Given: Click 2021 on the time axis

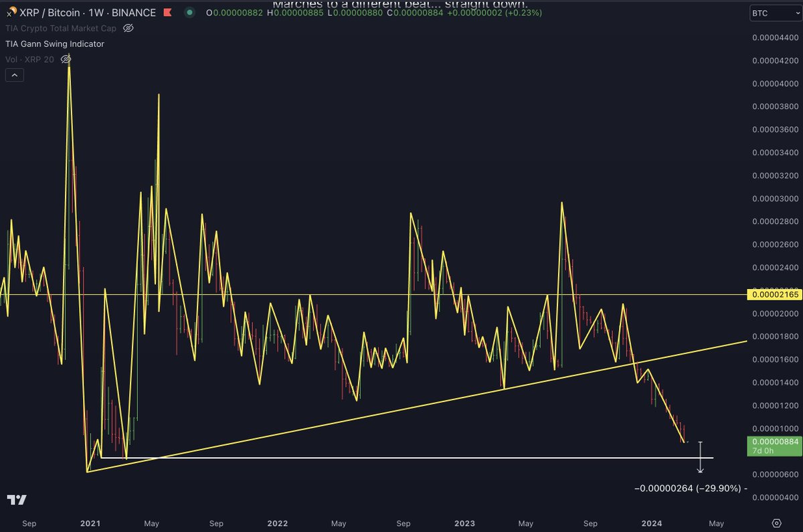Looking at the screenshot, I should (x=90, y=523).
